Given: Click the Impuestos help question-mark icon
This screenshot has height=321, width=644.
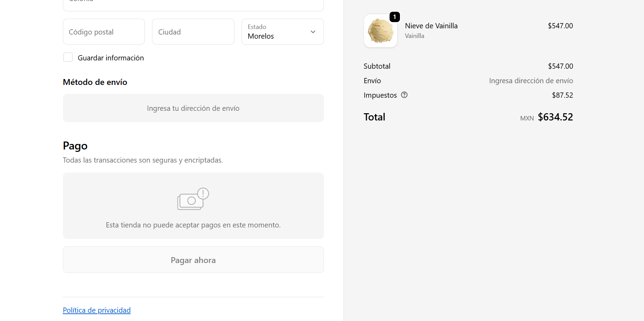Looking at the screenshot, I should coord(404,95).
